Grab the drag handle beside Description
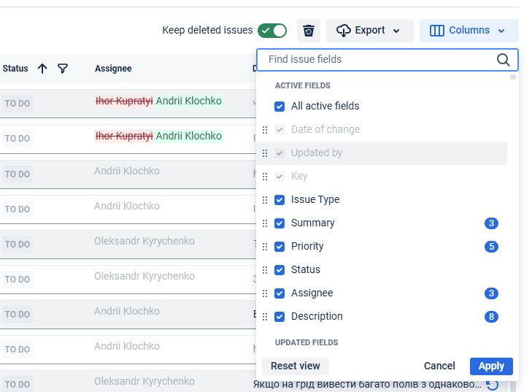532x392 pixels. tap(265, 317)
